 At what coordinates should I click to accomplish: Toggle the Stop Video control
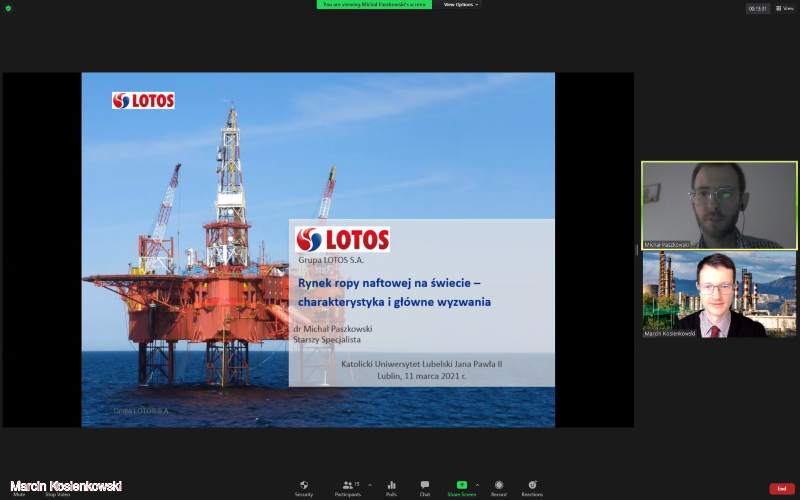[57, 490]
